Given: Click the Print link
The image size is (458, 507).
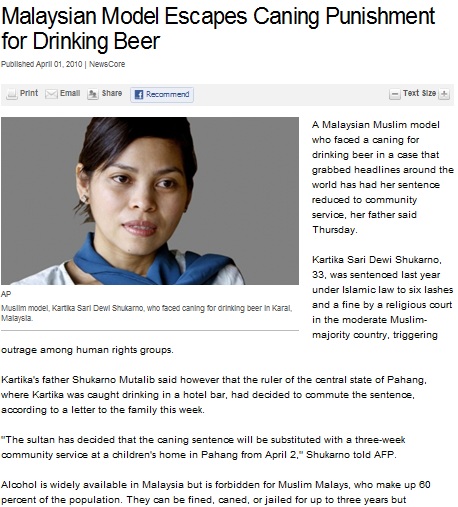Looking at the screenshot, I should point(29,93).
